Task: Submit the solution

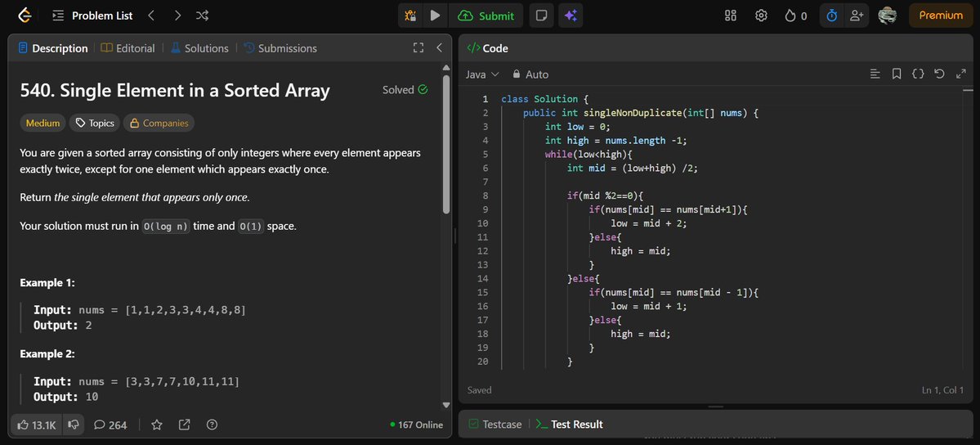Action: click(486, 16)
